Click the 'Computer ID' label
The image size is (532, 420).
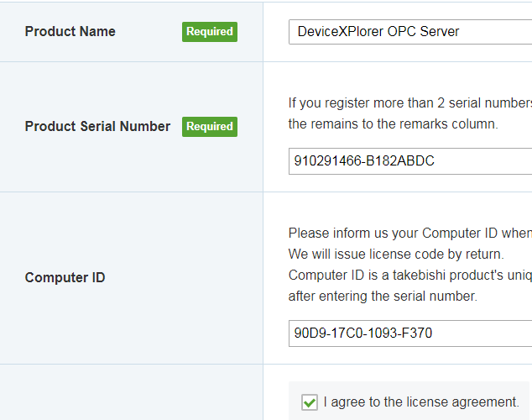[65, 278]
